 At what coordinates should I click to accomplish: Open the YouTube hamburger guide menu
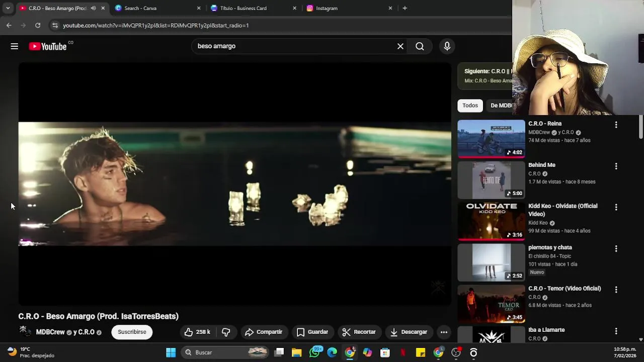click(x=15, y=46)
